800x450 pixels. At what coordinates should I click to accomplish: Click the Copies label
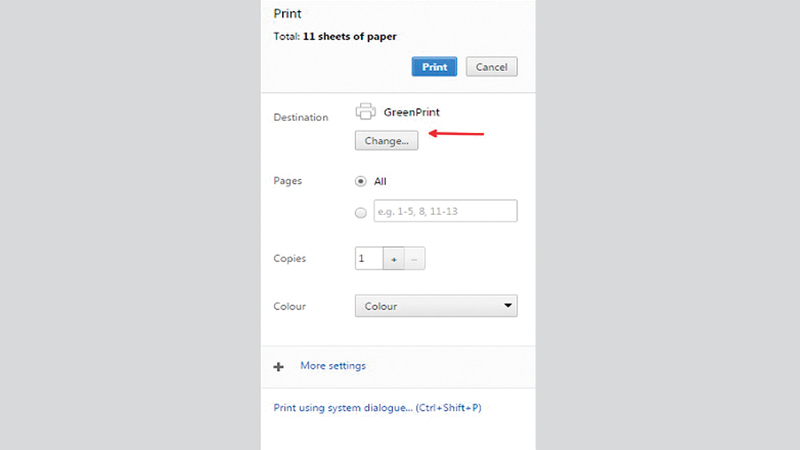tap(290, 259)
